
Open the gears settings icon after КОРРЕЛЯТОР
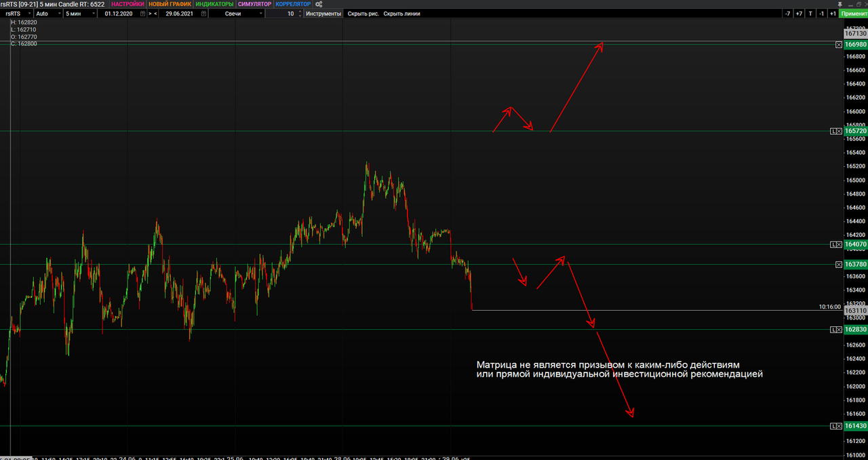[x=319, y=4]
